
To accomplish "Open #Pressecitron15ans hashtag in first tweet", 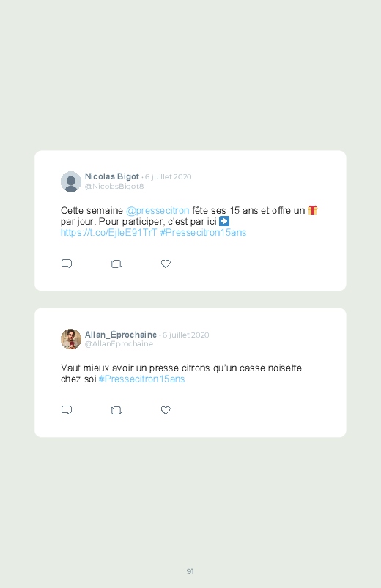I will 203,233.
